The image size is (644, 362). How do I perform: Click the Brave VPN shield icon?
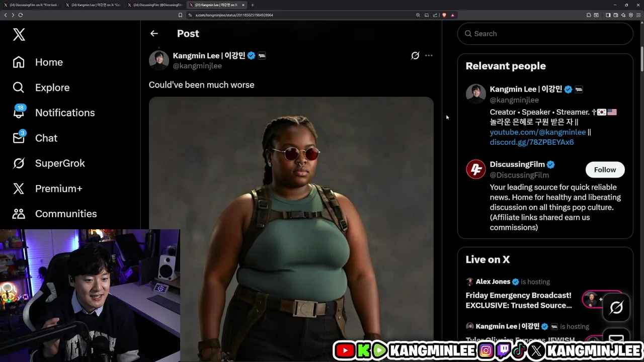coord(631,15)
